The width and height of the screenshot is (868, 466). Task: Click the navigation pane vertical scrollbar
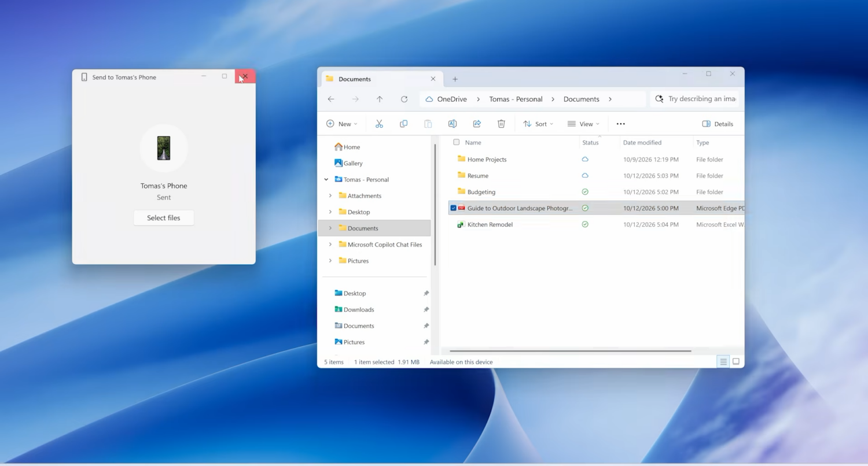coord(435,205)
